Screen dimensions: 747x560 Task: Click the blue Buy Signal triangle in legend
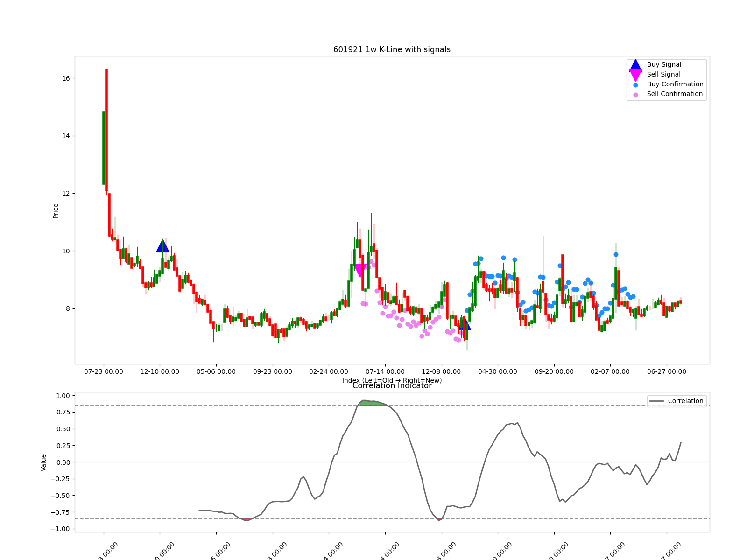point(635,65)
